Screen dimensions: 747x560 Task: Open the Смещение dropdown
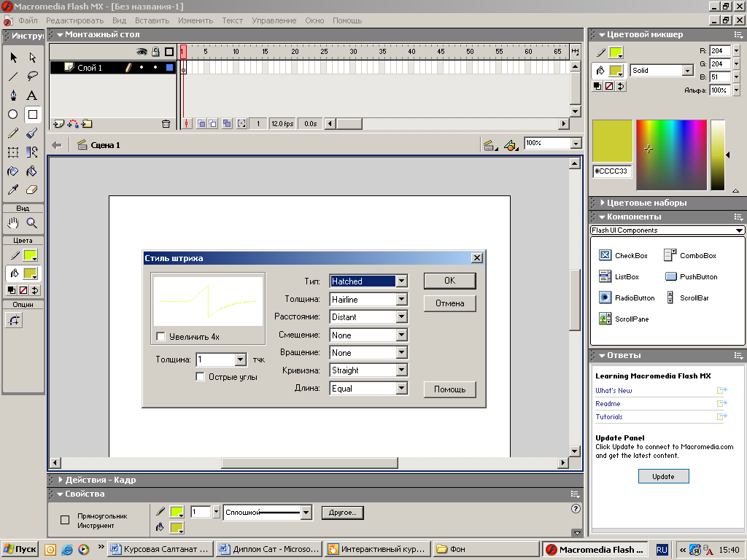click(368, 335)
